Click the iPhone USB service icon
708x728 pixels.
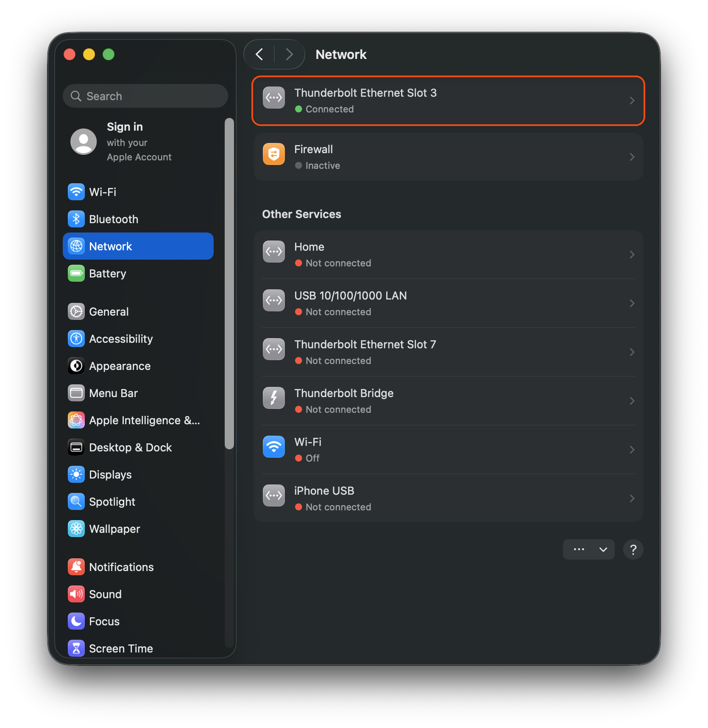(273, 496)
